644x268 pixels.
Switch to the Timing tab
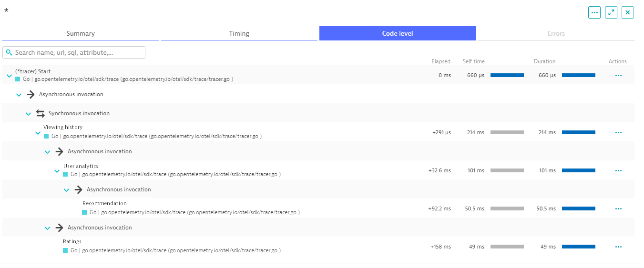click(239, 33)
